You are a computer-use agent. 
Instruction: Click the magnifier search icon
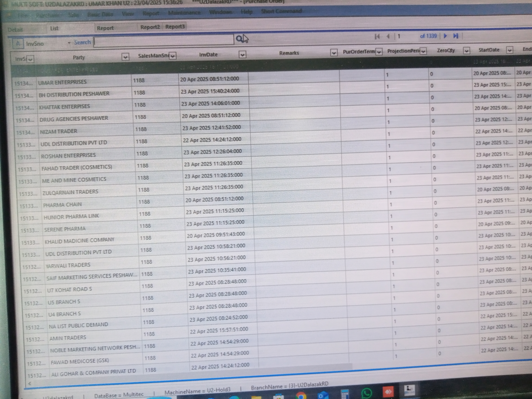pos(239,39)
